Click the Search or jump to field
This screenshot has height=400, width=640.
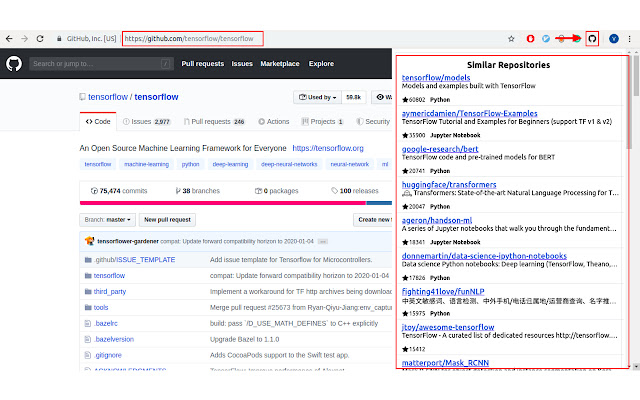coord(101,64)
